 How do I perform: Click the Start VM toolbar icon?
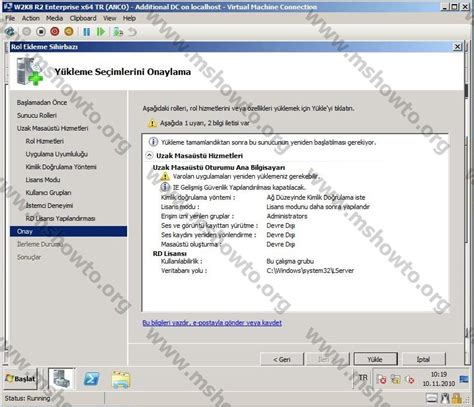coord(26,32)
